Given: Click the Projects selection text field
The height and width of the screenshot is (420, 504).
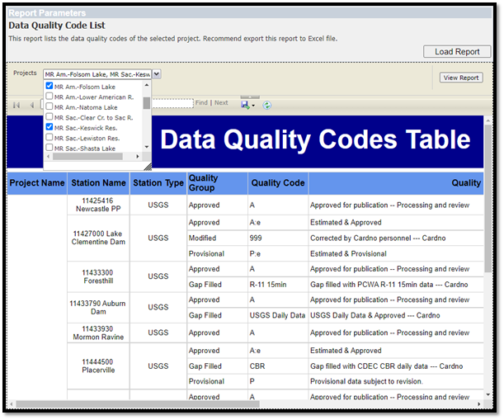Looking at the screenshot, I should pos(97,74).
